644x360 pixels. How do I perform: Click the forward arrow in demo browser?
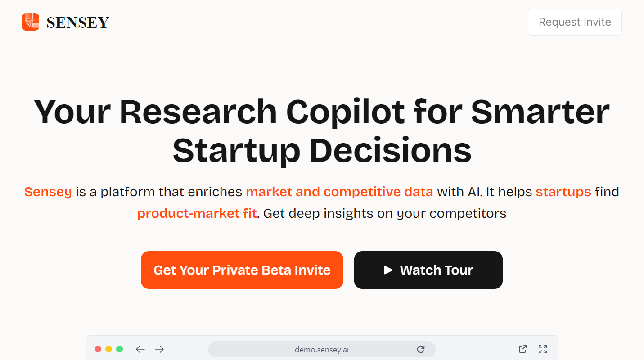tap(159, 349)
